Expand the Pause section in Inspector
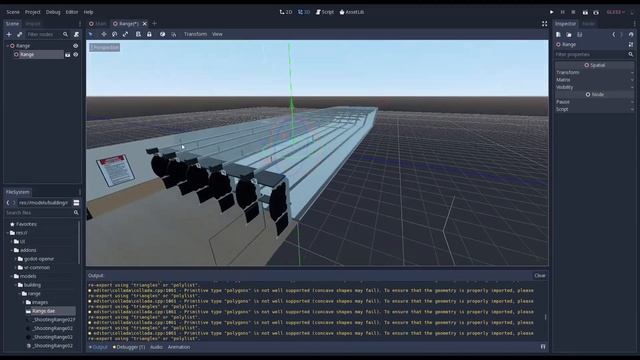Image resolution: width=640 pixels, height=360 pixels. [x=594, y=102]
